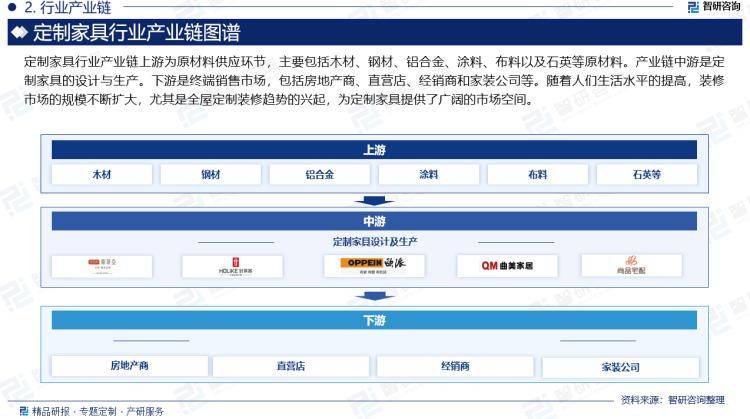Click the 索菲亚 brand logo
This screenshot has width=750, height=419.
pyautogui.click(x=101, y=265)
